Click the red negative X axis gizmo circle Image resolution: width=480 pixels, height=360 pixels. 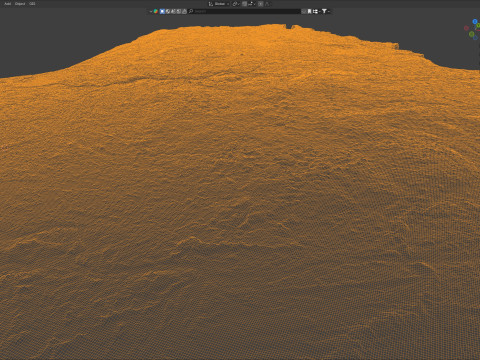pos(466,28)
